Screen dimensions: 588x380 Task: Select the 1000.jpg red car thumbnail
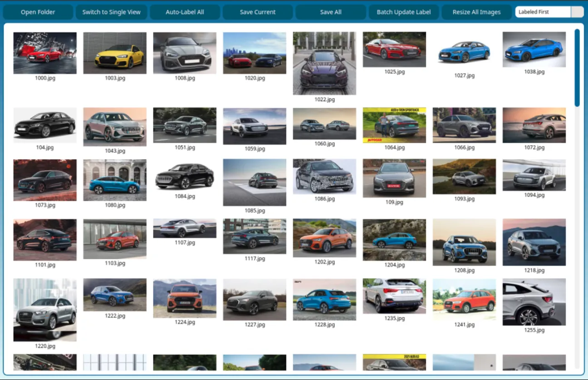pyautogui.click(x=45, y=53)
